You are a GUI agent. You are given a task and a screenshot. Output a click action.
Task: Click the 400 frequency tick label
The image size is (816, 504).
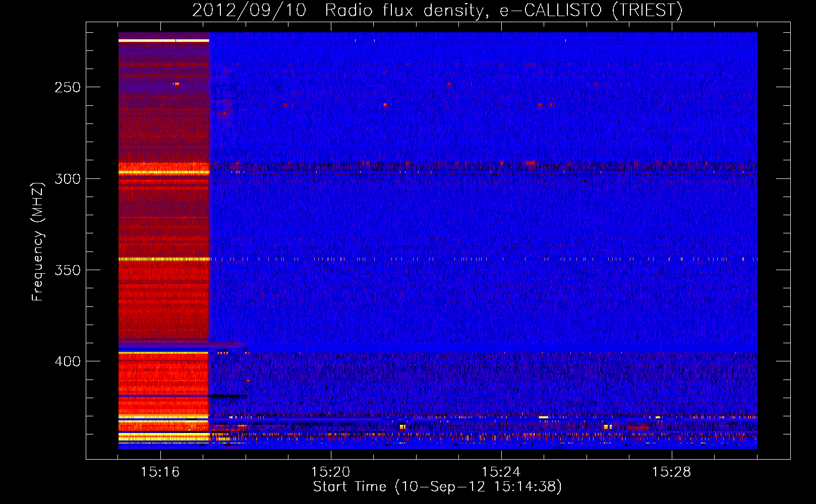coord(68,361)
